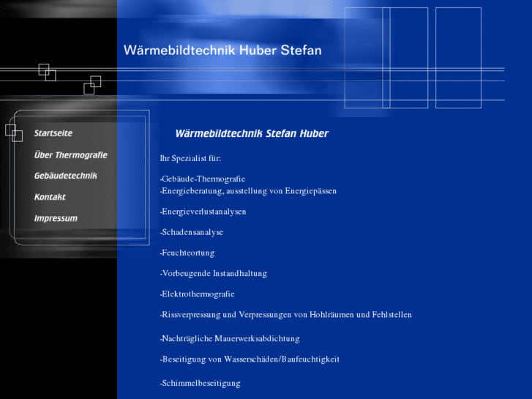Open the Startseite navigation link

click(x=53, y=133)
